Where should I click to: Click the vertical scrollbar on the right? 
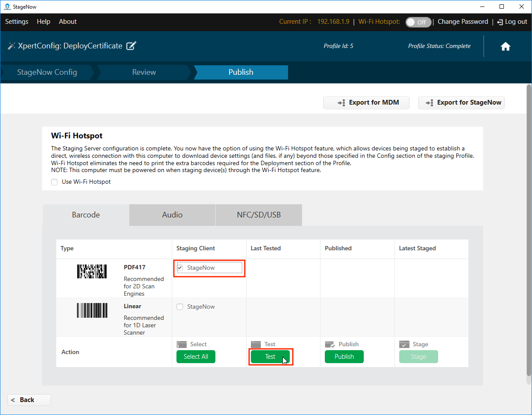point(529,233)
